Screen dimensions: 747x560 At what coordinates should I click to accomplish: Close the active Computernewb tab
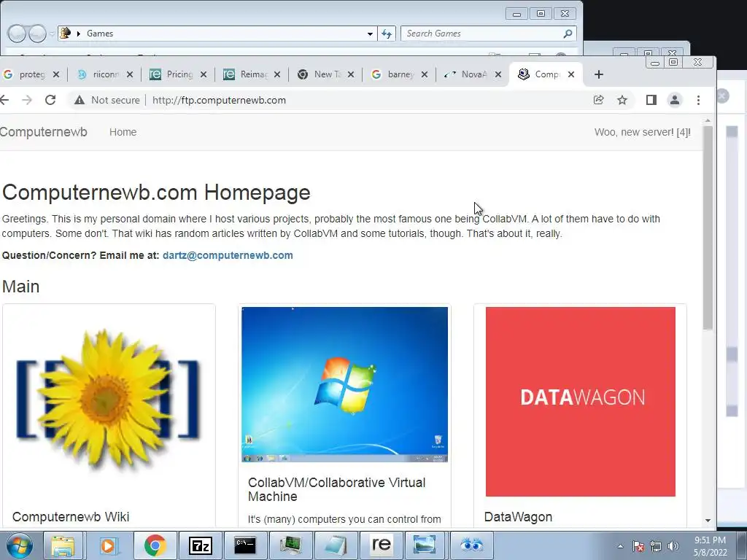(x=571, y=74)
